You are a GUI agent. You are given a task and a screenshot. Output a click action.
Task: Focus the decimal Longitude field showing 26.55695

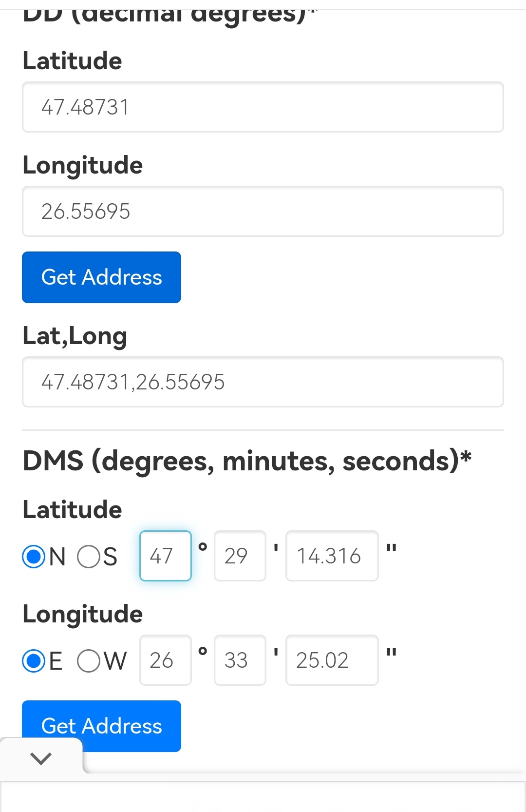[x=263, y=212]
